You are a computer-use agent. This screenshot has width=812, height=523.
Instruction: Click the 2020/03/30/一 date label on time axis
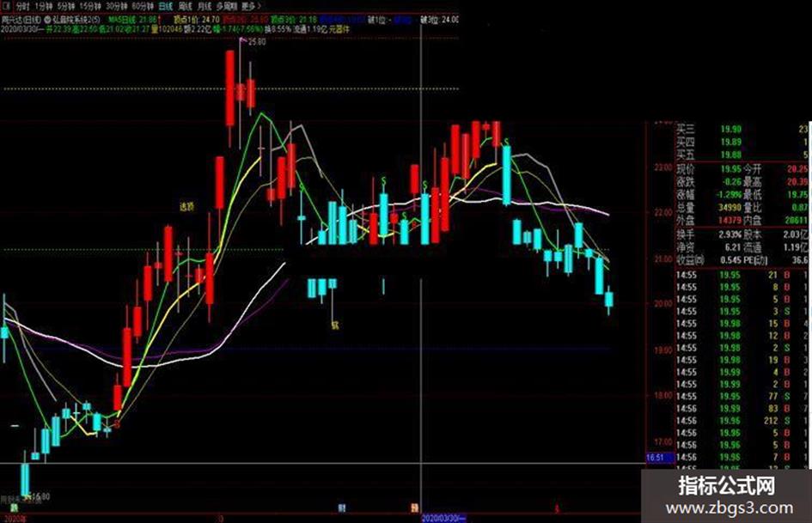[444, 519]
